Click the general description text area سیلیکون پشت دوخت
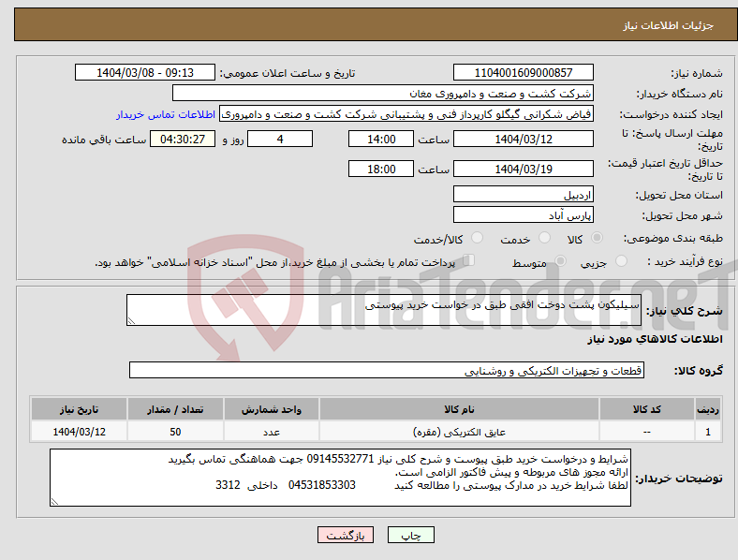The height and width of the screenshot is (560, 738). click(384, 310)
